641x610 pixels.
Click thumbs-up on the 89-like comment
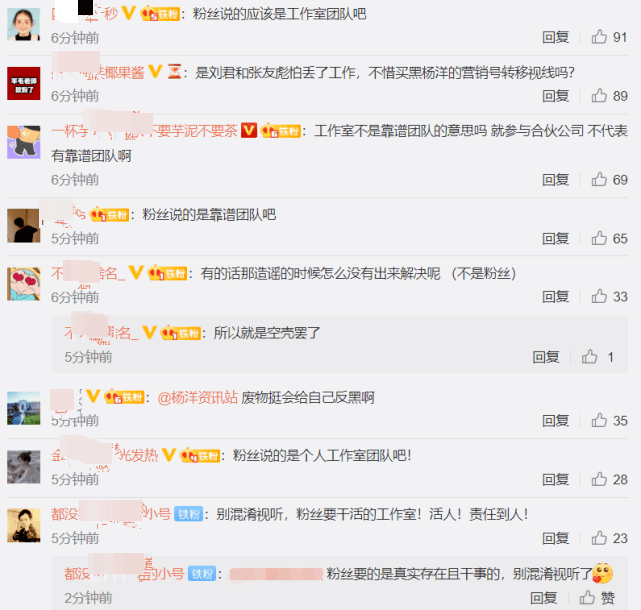[599, 95]
